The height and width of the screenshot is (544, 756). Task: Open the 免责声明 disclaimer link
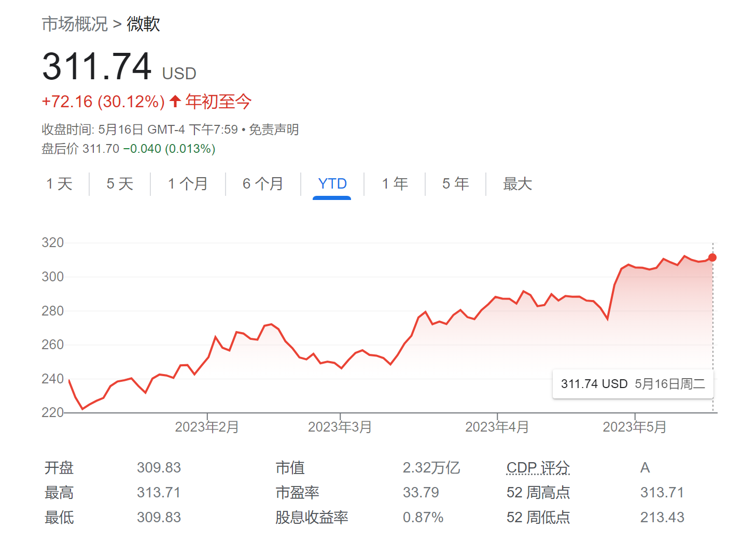pyautogui.click(x=274, y=130)
